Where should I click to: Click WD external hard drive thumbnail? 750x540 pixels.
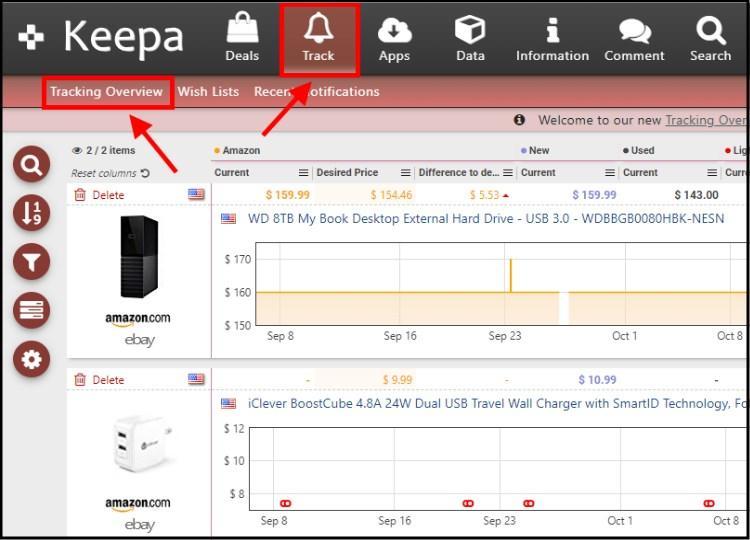click(x=139, y=257)
